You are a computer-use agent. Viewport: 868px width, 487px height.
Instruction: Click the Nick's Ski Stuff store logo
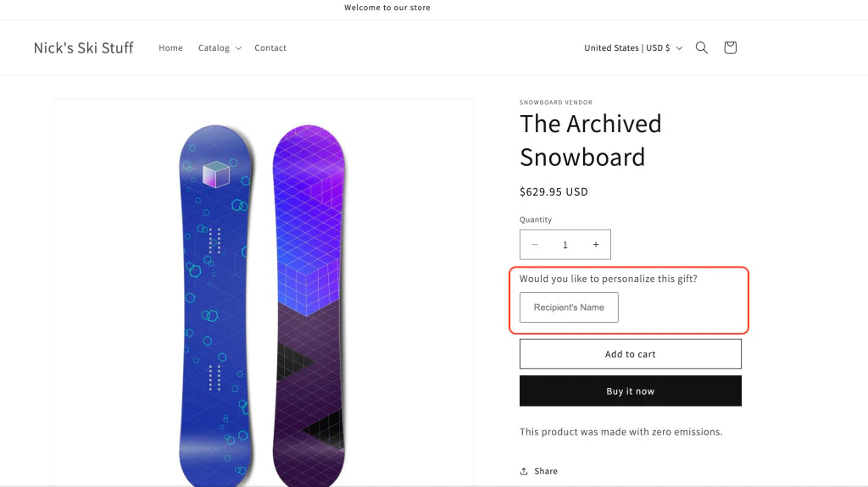pyautogui.click(x=83, y=48)
